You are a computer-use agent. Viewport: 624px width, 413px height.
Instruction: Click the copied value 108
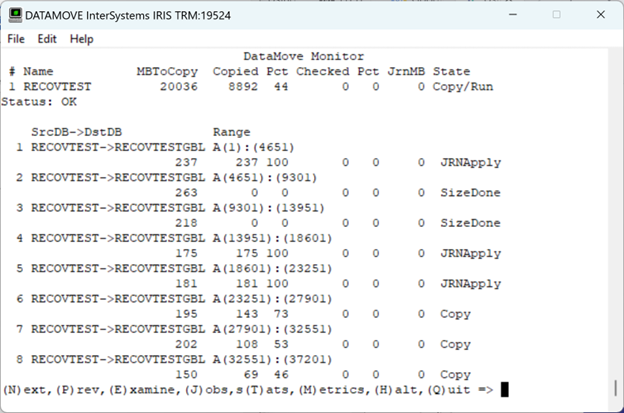pos(247,344)
